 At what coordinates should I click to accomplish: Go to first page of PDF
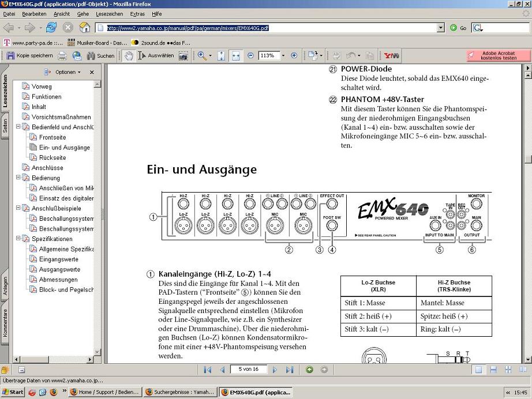click(x=208, y=370)
